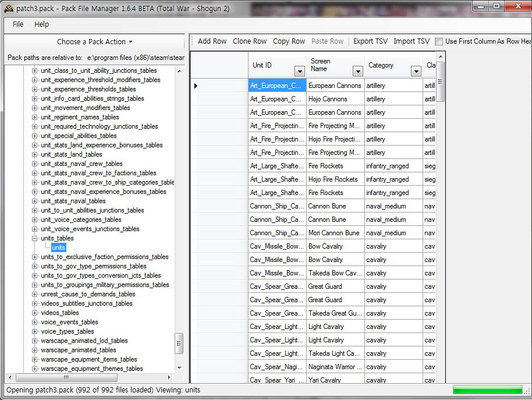Open the Choose a Pack Action dropdown
Viewport: 532px width, 400px height.
pos(95,42)
